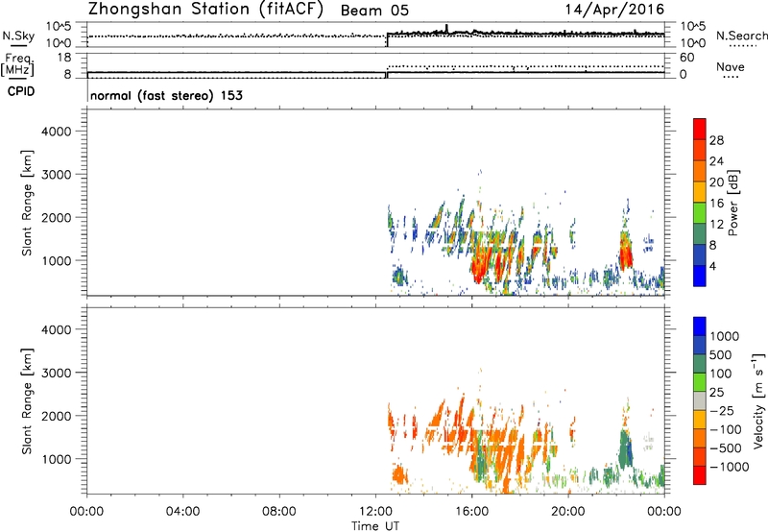
Task: Click the "28" label on Power color bar
Action: click(x=716, y=140)
